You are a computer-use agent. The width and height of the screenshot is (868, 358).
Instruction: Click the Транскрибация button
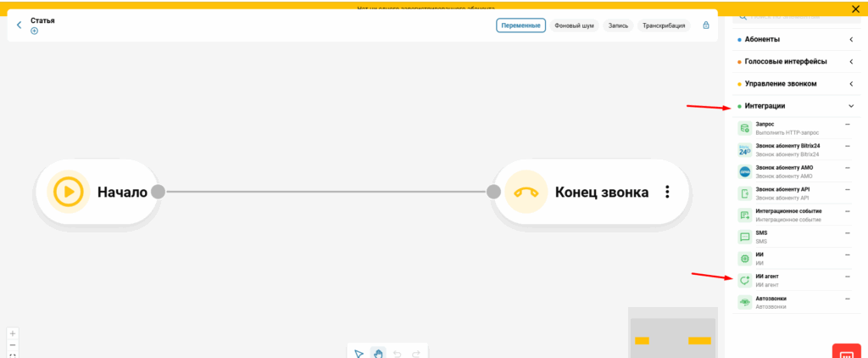[x=664, y=25]
